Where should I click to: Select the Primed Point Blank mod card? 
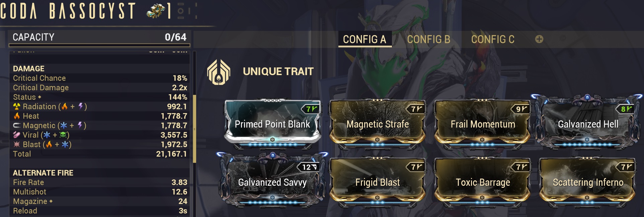[272, 123]
